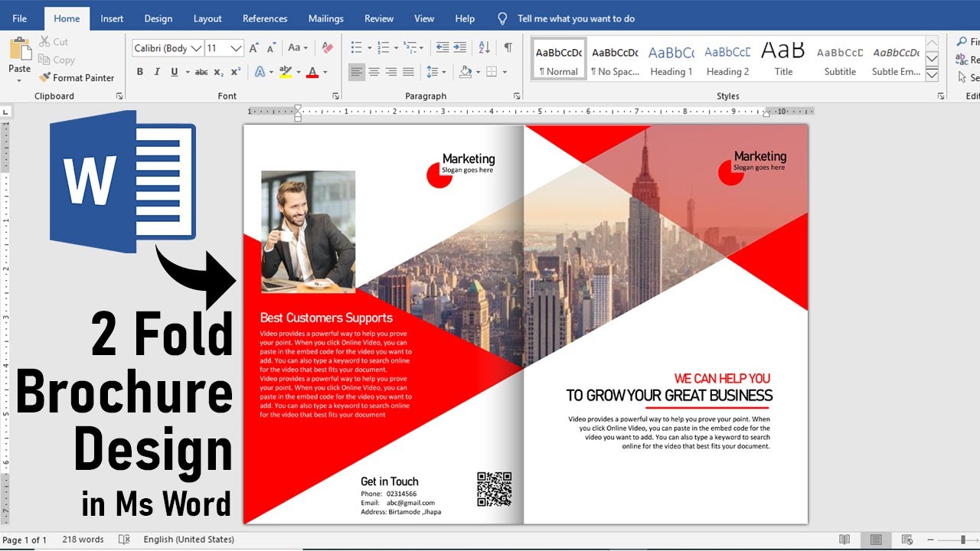Viewport: 980px width, 551px height.
Task: Open the File tab
Action: click(x=20, y=18)
